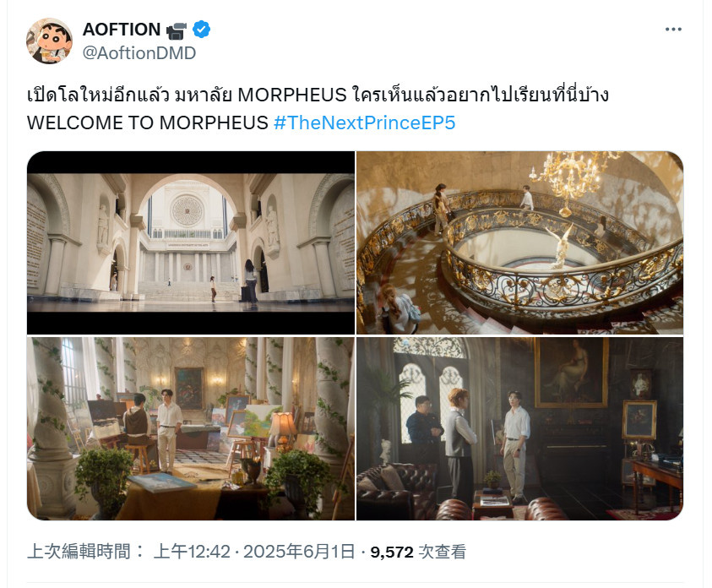
Task: Click the 上午12:42 timestamp
Action: [192, 552]
